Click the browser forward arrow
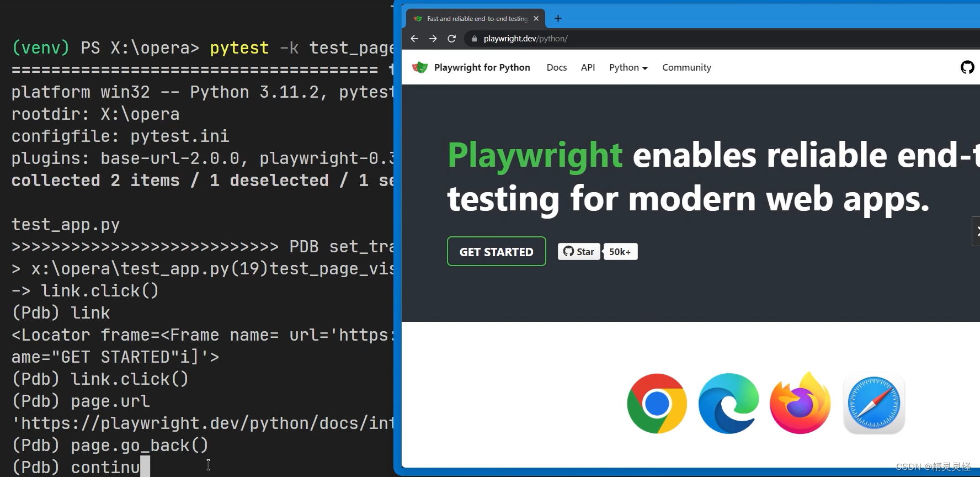The height and width of the screenshot is (477, 980). click(433, 39)
